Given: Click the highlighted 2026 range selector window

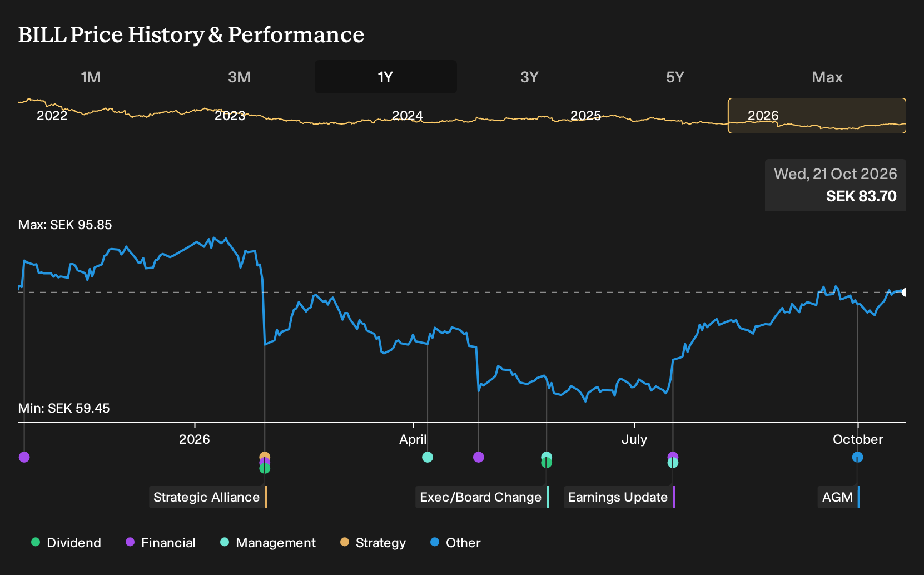Looking at the screenshot, I should 817,116.
